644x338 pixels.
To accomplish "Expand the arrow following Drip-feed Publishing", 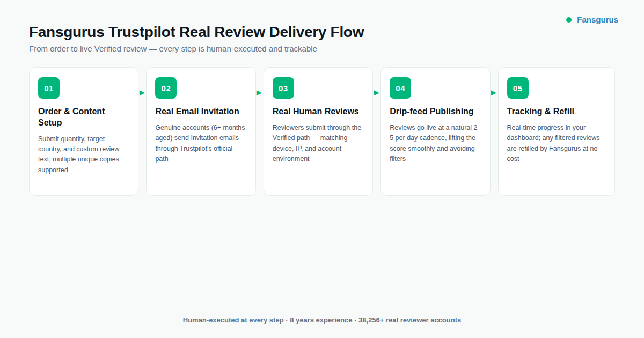I will pyautogui.click(x=494, y=93).
